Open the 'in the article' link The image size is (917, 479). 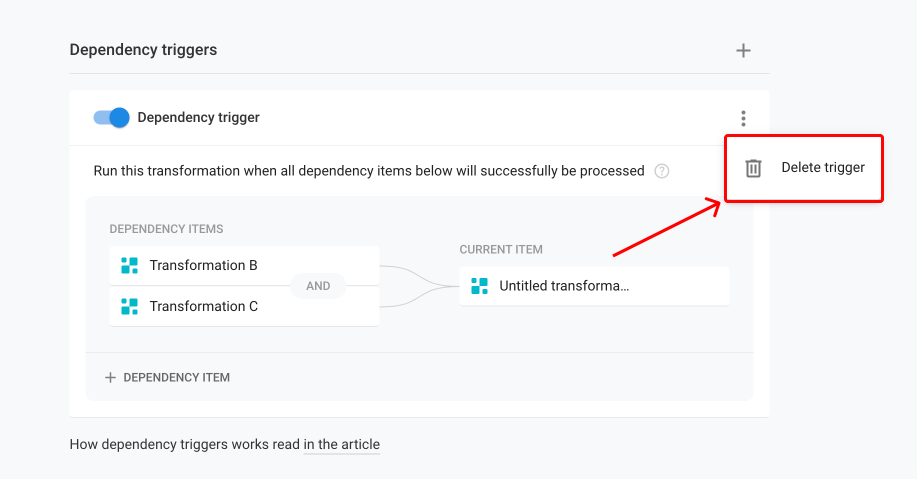(x=342, y=444)
